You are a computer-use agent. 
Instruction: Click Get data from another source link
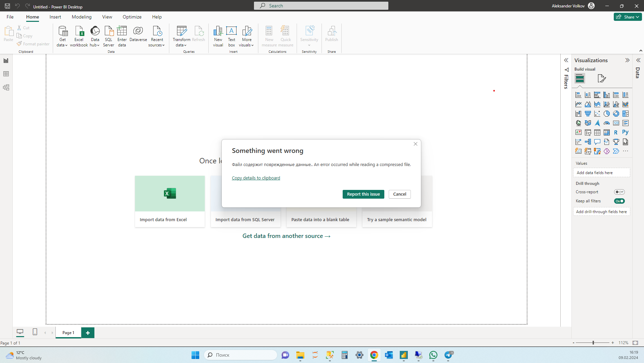(287, 236)
